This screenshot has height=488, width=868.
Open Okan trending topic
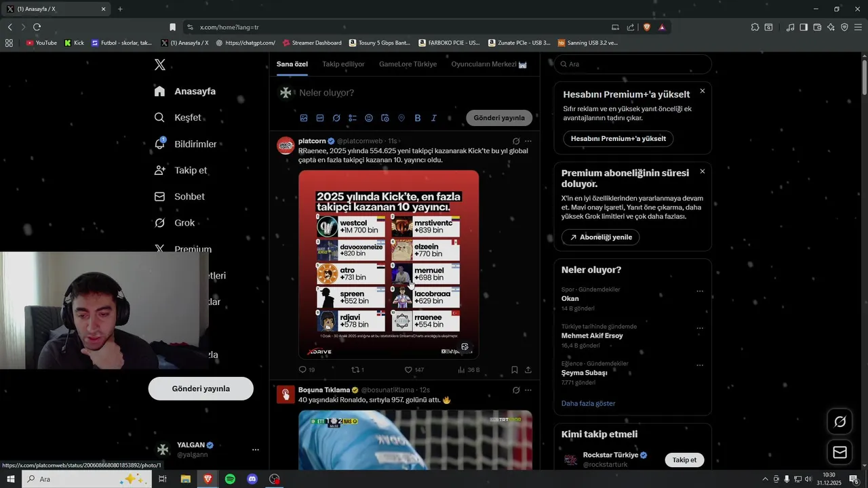[x=570, y=298]
